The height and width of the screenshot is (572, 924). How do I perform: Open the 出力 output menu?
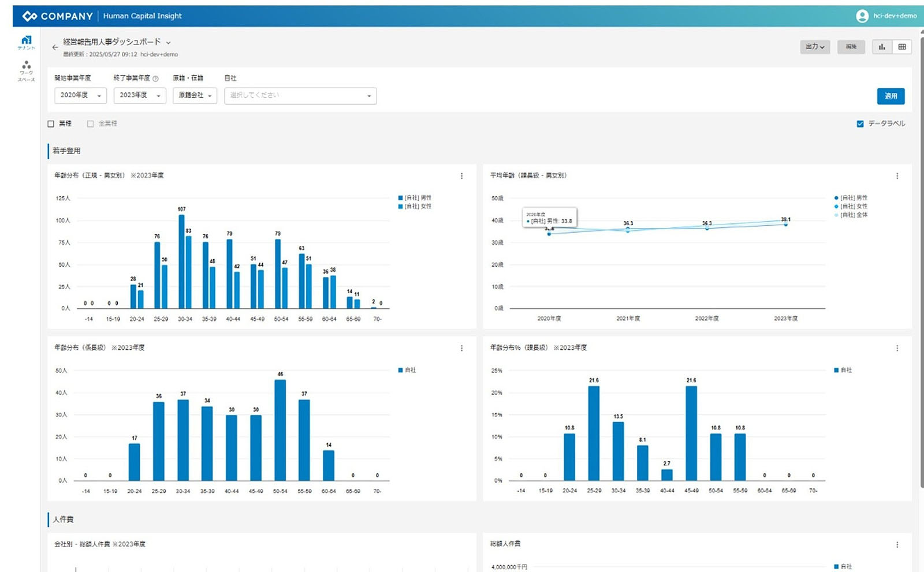(x=815, y=47)
